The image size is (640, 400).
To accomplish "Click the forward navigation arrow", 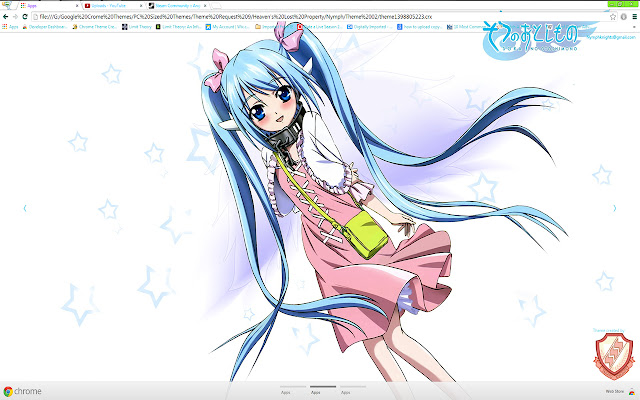I will pos(15,17).
